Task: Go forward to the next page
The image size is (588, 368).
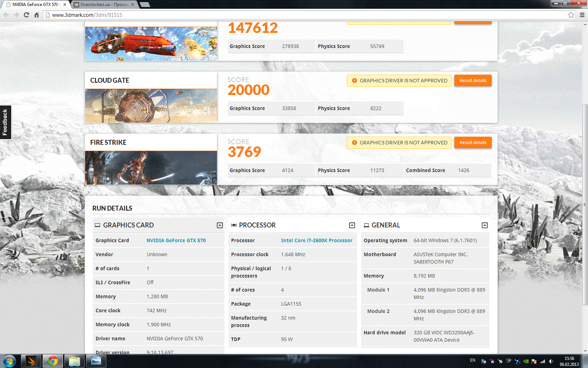Action: [16, 15]
